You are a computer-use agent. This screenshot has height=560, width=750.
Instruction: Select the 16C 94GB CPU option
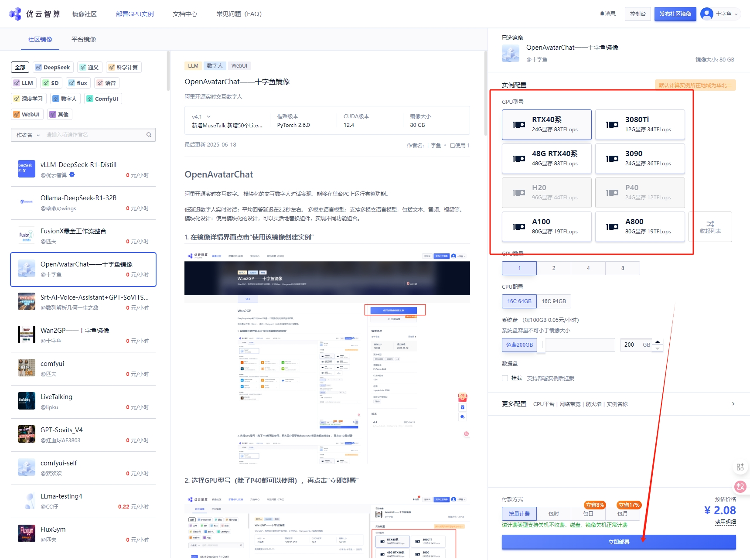click(x=554, y=301)
